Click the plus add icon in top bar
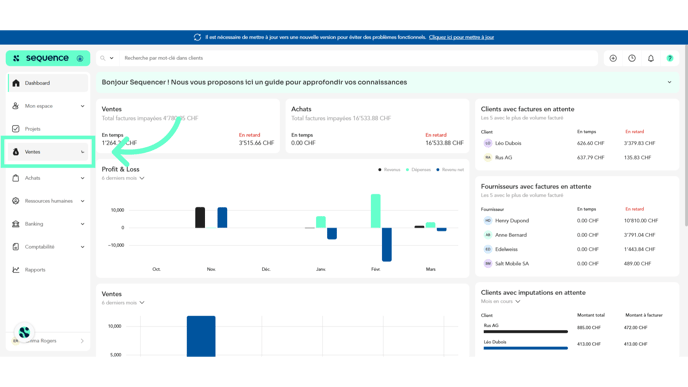Image resolution: width=688 pixels, height=387 pixels. click(x=613, y=58)
